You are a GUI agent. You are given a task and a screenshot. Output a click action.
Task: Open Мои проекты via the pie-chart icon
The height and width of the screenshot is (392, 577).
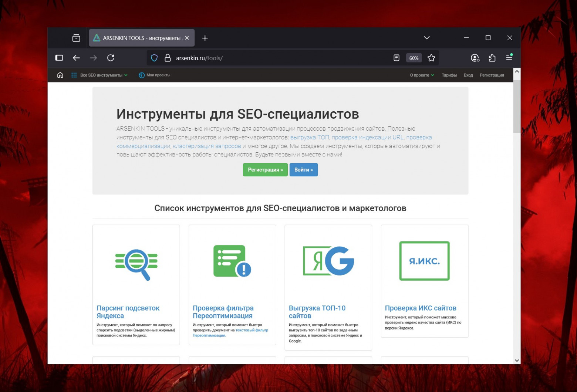click(x=142, y=75)
